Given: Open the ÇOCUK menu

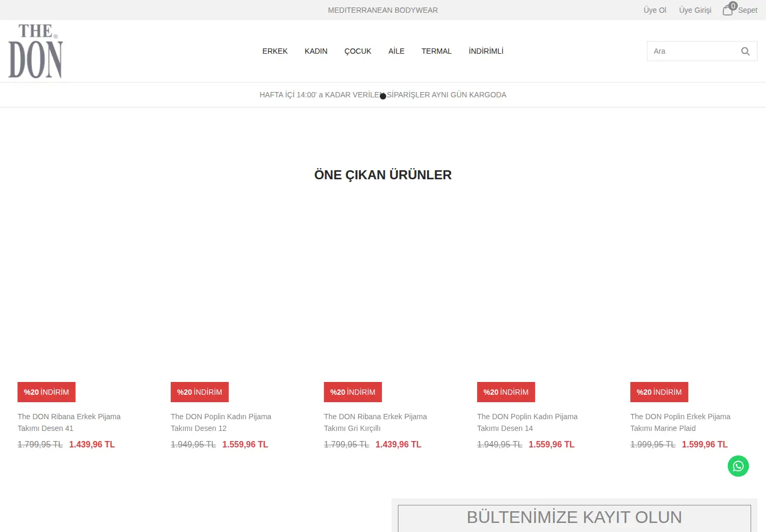Looking at the screenshot, I should pos(358,51).
